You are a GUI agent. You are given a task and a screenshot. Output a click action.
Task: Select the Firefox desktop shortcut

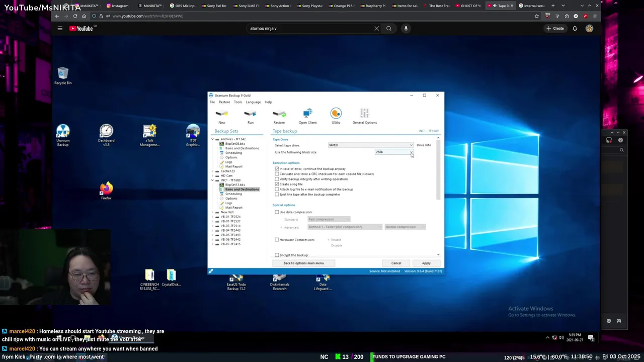click(x=106, y=191)
